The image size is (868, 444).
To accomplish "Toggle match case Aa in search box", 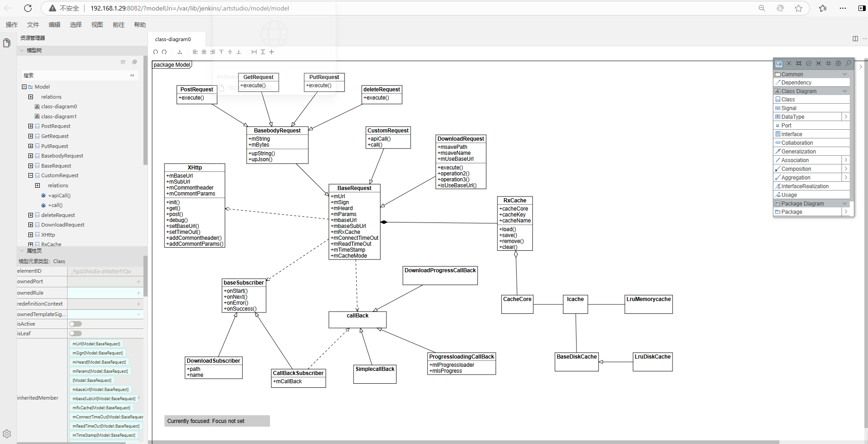I will point(132,75).
